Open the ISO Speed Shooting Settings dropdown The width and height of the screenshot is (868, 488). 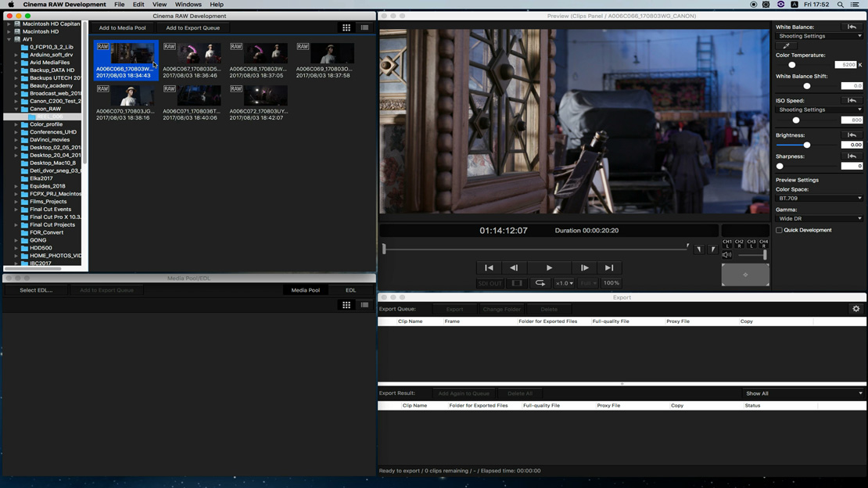(x=820, y=109)
